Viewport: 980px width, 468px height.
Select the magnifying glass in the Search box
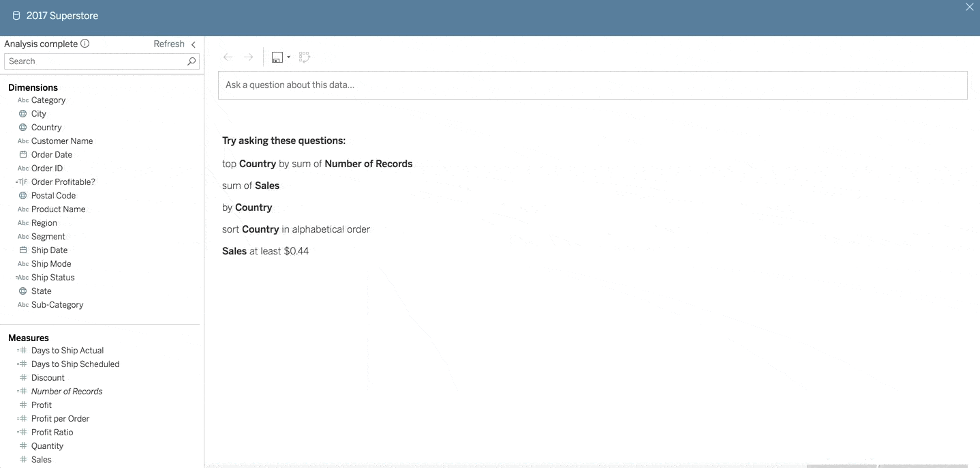pyautogui.click(x=191, y=61)
